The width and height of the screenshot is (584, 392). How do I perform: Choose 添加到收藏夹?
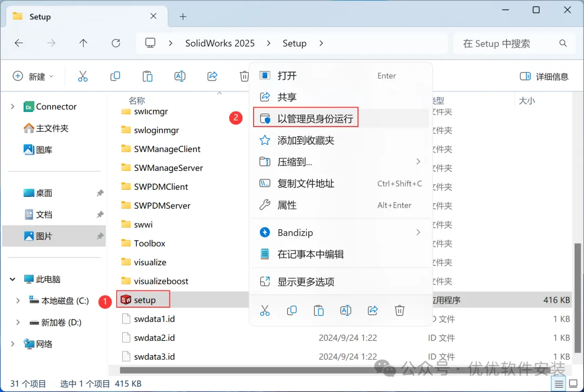[341, 141]
